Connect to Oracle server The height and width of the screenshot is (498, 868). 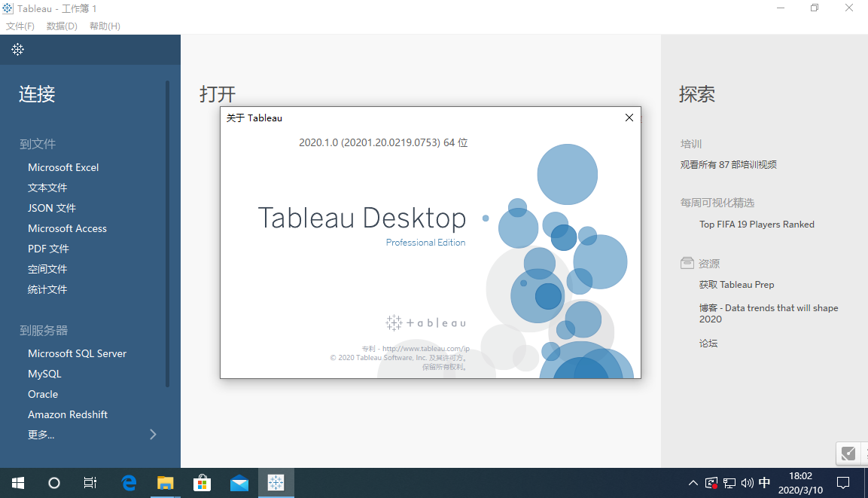43,395
